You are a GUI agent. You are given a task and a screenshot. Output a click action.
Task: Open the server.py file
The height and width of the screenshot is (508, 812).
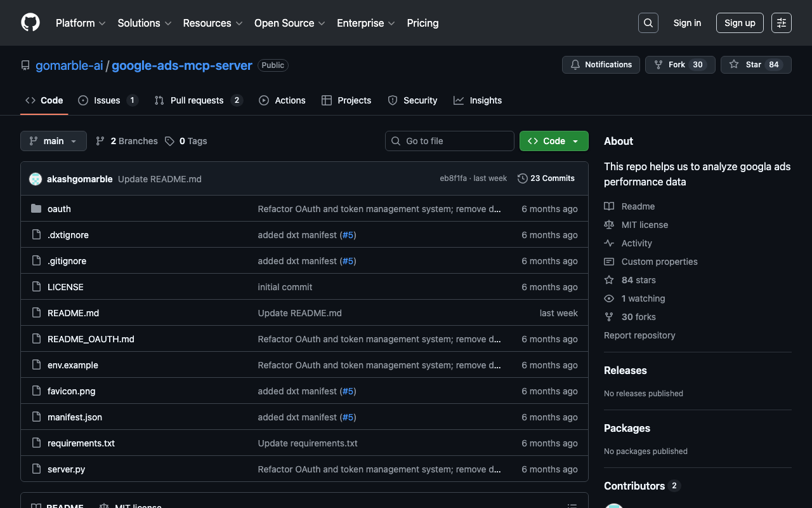click(x=66, y=469)
